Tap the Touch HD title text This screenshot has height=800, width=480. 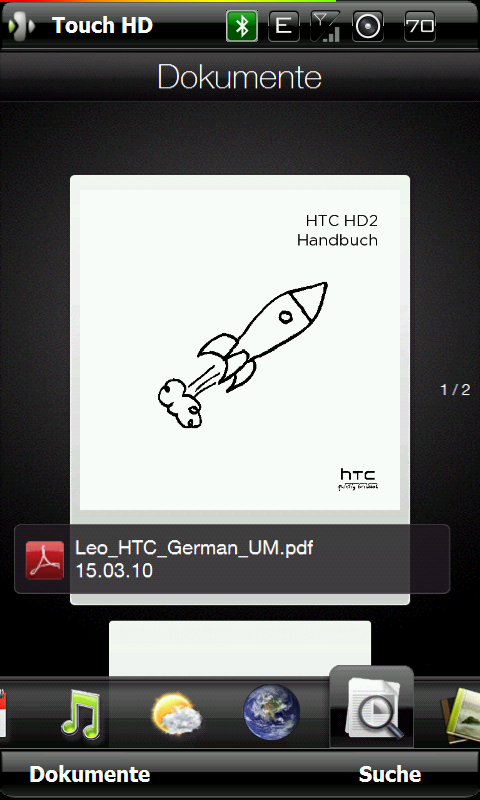pyautogui.click(x=103, y=26)
